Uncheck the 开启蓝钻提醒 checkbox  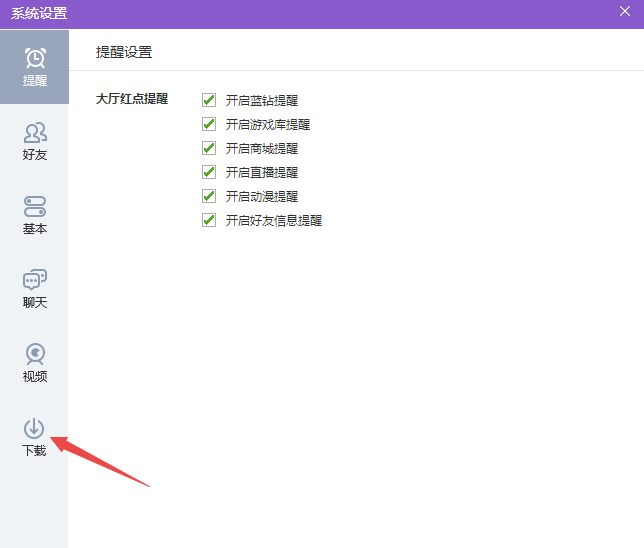point(209,100)
